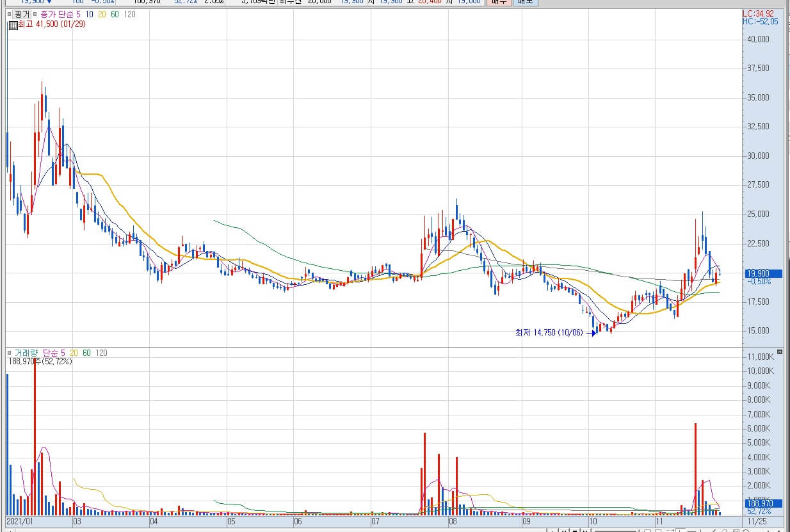
Task: Select the volume 120 moving average label
Action: tap(101, 353)
